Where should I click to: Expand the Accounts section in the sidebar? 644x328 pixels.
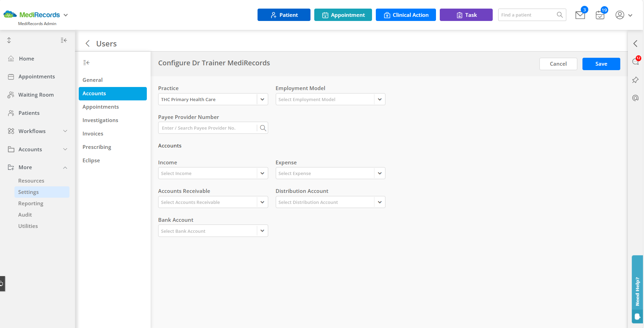(65, 149)
